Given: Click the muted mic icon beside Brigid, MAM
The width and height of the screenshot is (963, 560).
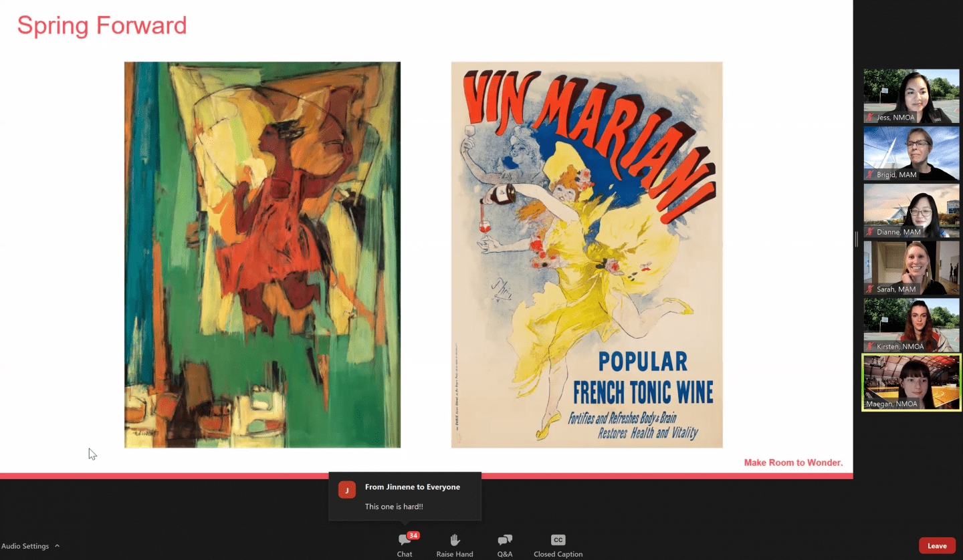Looking at the screenshot, I should coord(870,175).
